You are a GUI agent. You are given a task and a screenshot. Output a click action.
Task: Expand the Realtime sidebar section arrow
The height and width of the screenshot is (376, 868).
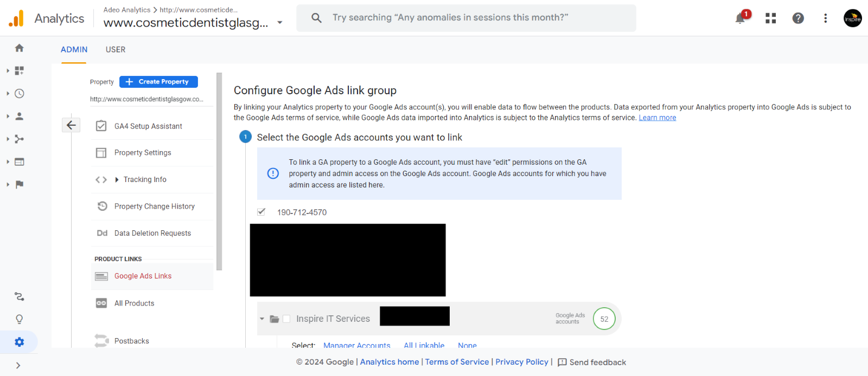click(8, 94)
